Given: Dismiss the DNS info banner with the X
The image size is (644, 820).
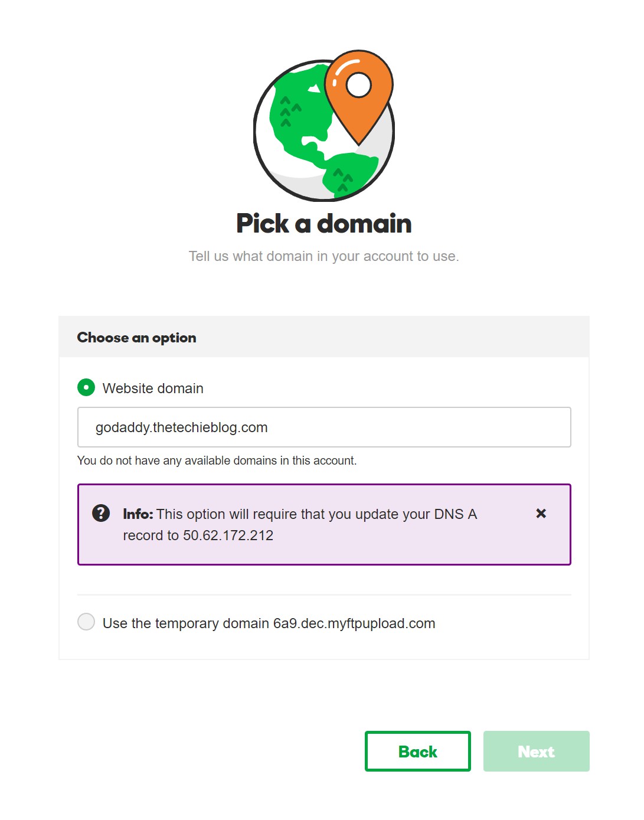Looking at the screenshot, I should click(541, 514).
